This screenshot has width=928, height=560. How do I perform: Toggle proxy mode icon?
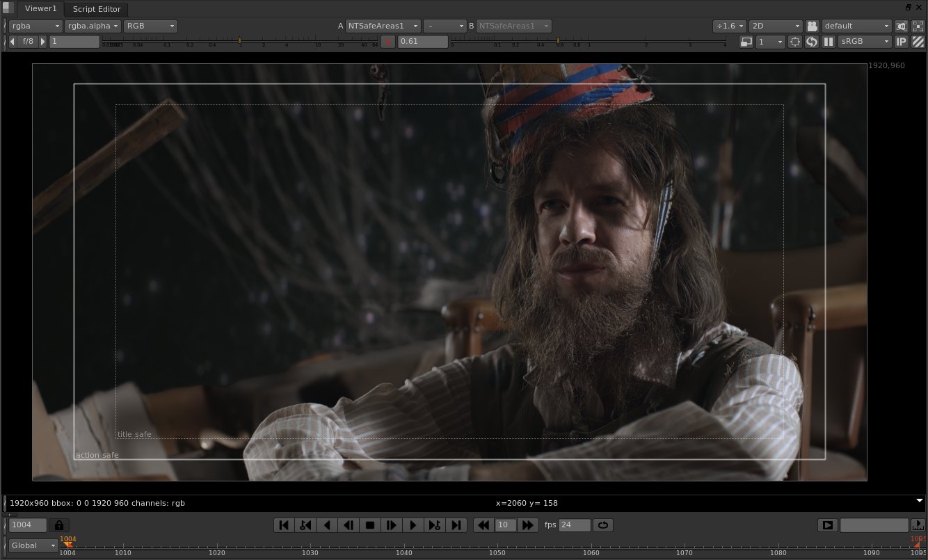(x=746, y=42)
